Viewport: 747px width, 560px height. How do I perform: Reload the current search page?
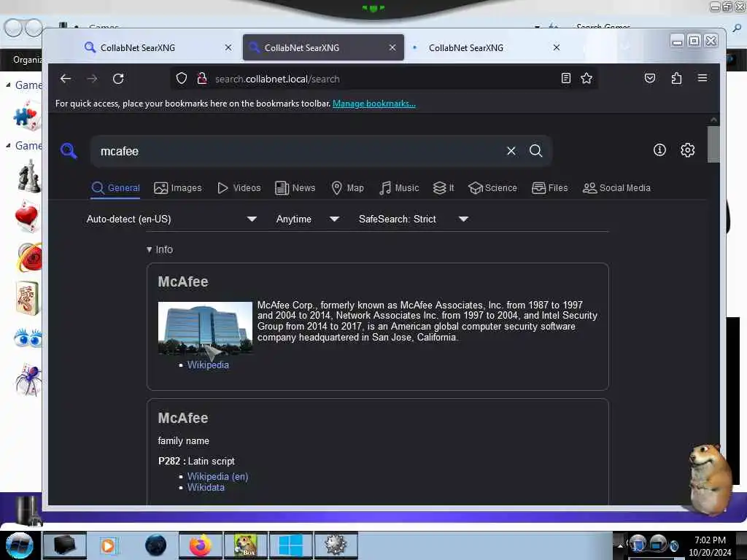118,79
